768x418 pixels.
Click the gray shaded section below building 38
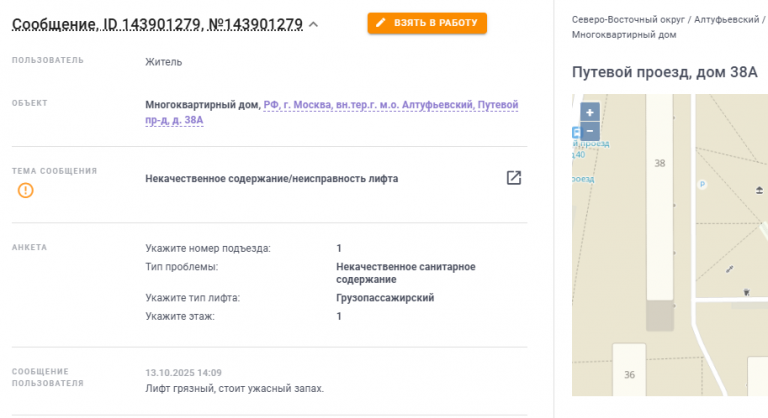tap(659, 316)
